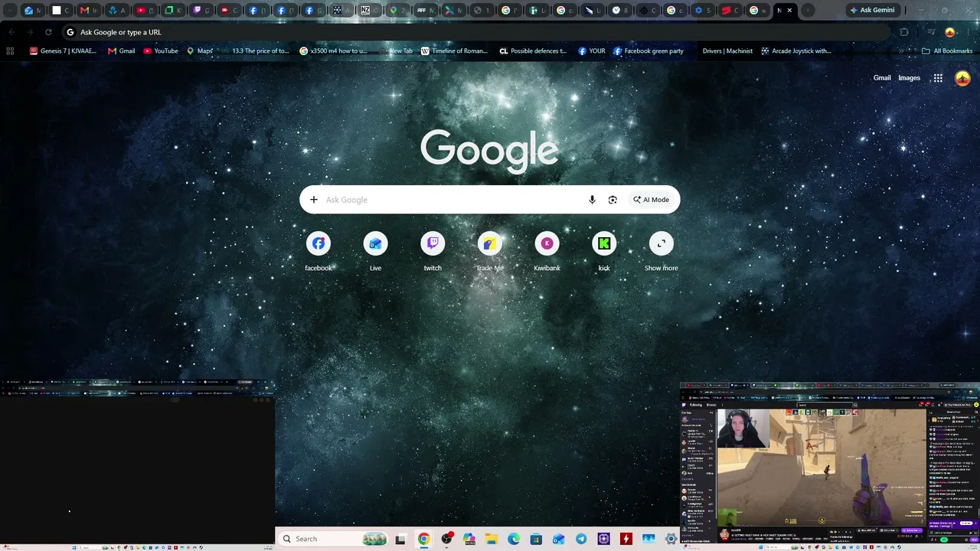Reload the current page
The width and height of the screenshot is (980, 551).
pos(48,32)
